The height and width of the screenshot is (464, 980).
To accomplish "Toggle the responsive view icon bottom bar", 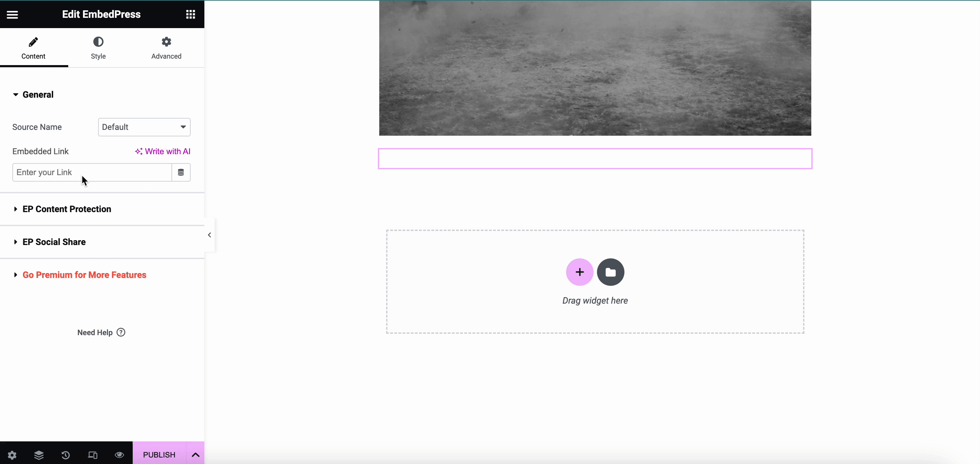I will click(x=93, y=454).
